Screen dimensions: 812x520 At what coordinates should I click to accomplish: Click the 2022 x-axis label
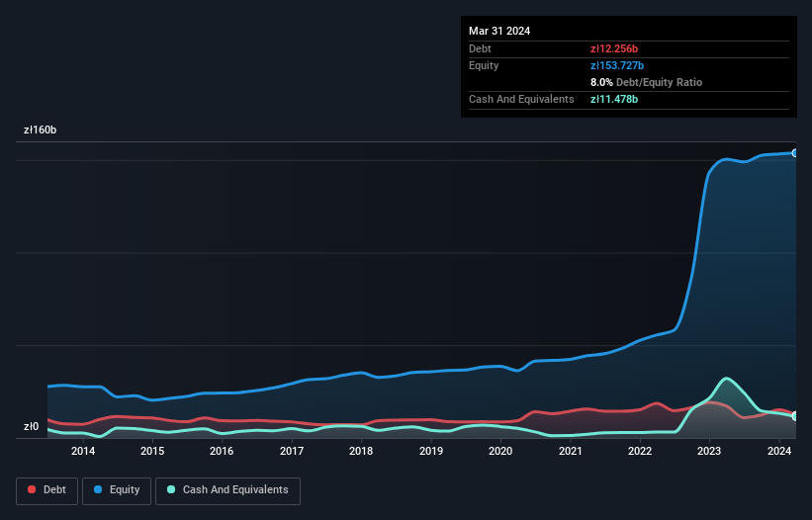pyautogui.click(x=640, y=451)
